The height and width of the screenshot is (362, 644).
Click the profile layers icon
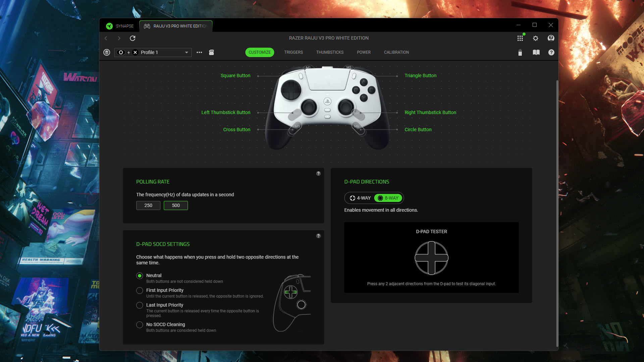tap(107, 52)
